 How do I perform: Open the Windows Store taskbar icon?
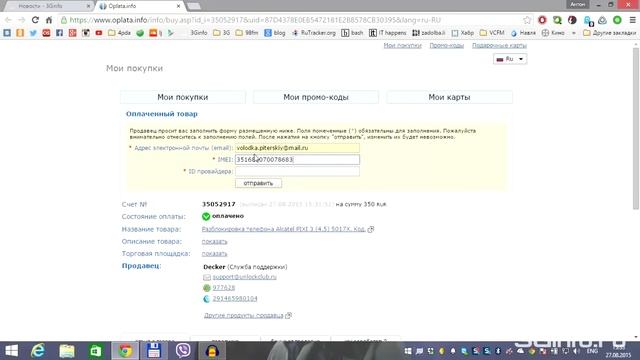coord(96,351)
